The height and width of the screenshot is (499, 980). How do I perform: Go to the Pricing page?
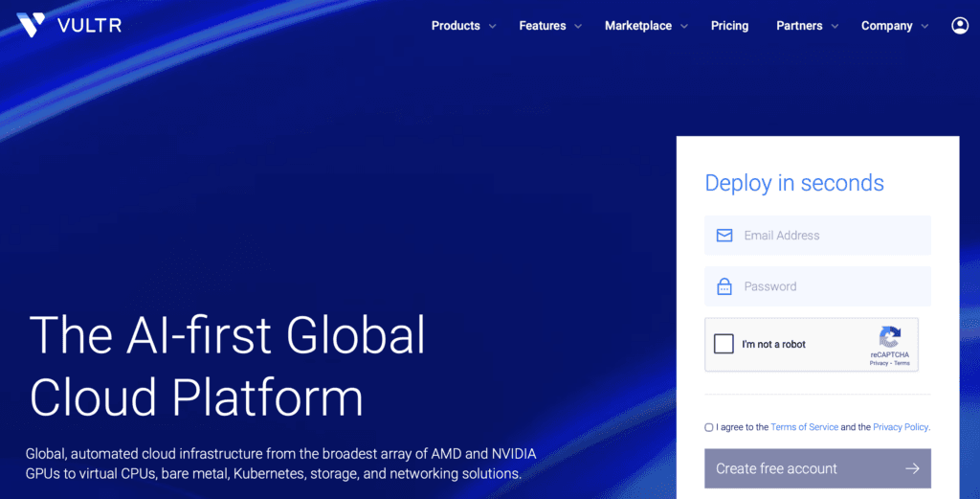pyautogui.click(x=729, y=26)
